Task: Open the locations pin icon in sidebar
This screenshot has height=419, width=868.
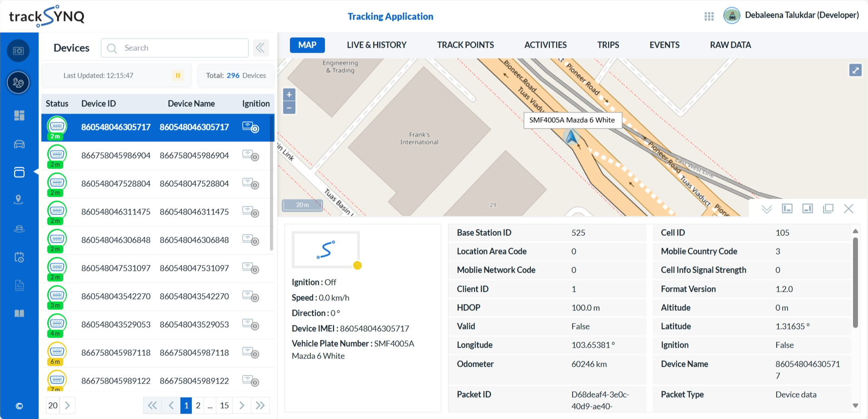Action: [x=19, y=199]
